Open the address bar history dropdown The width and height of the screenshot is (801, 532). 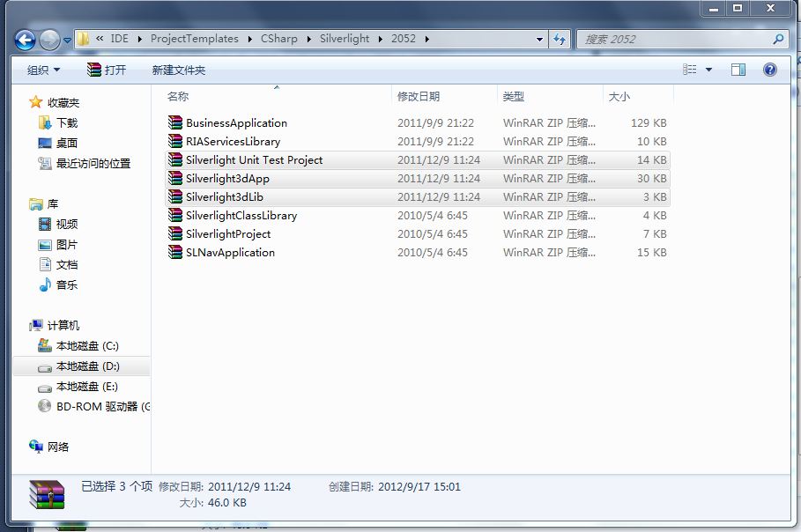point(539,40)
